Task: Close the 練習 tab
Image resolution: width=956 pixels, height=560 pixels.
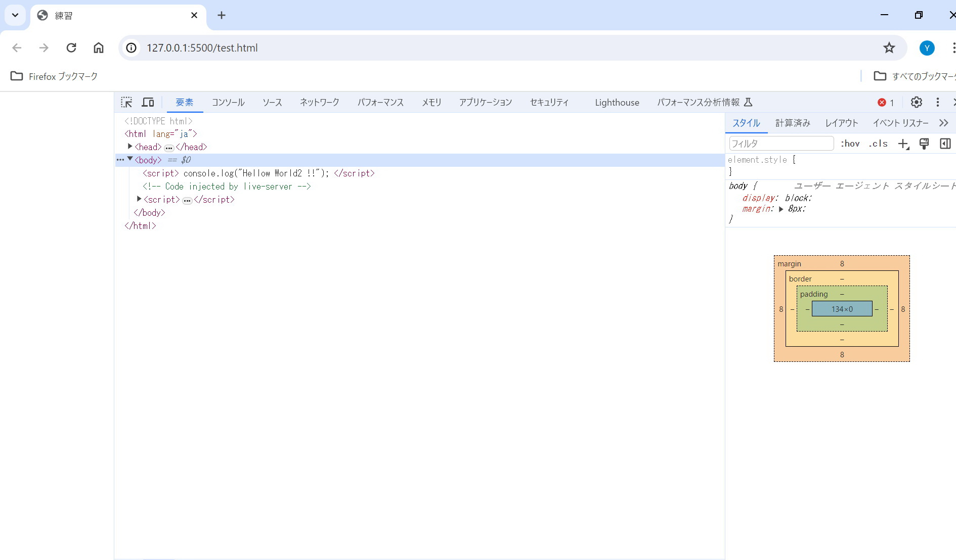Action: click(194, 15)
